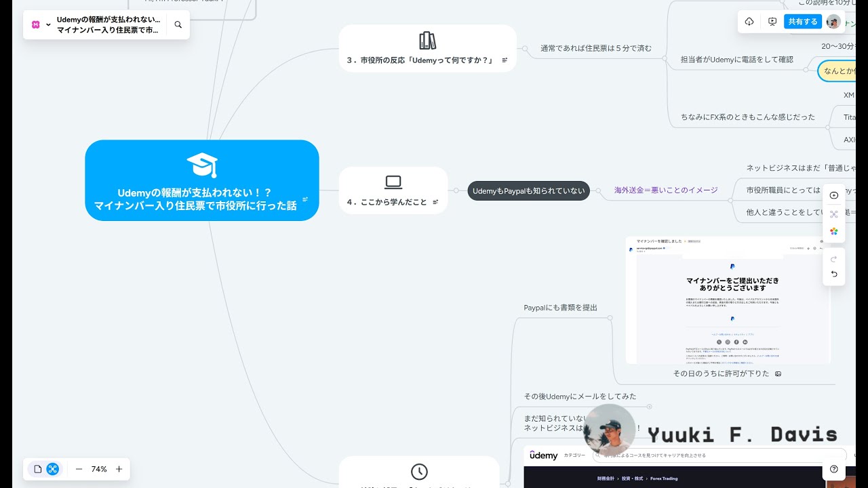Select Paypalにも書類を提出 topic

pyautogui.click(x=561, y=308)
